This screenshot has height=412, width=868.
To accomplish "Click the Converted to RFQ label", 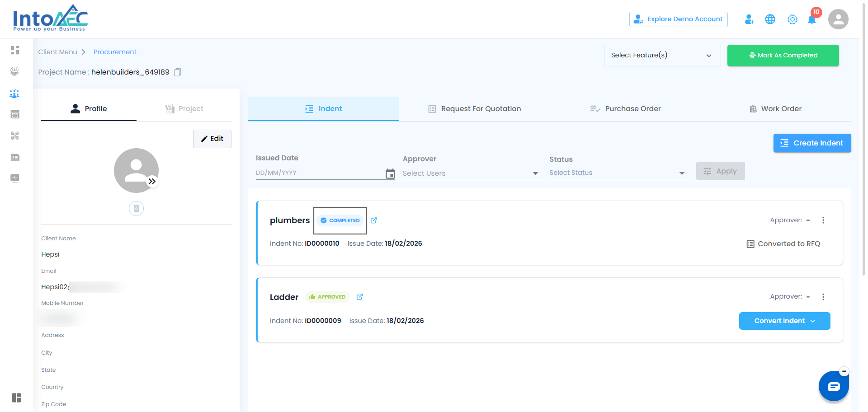I will point(783,244).
